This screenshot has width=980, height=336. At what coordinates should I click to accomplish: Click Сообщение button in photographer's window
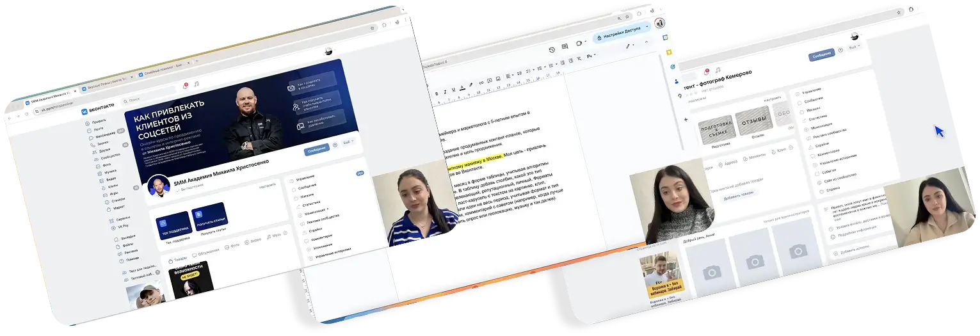822,55
